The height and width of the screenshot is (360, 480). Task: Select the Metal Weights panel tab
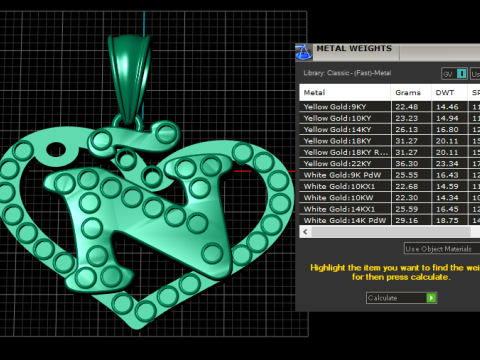[354, 49]
